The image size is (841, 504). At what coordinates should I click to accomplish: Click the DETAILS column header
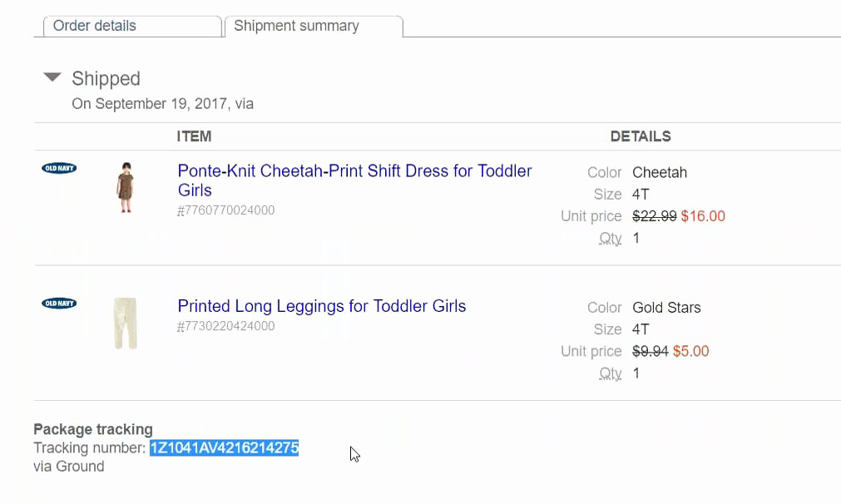click(641, 136)
